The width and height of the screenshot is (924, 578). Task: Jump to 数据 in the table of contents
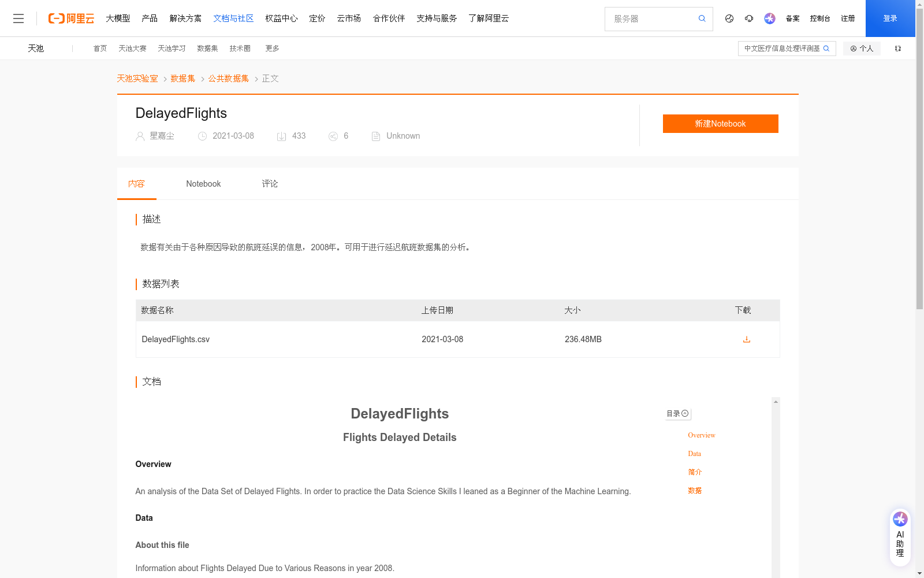[695, 491]
